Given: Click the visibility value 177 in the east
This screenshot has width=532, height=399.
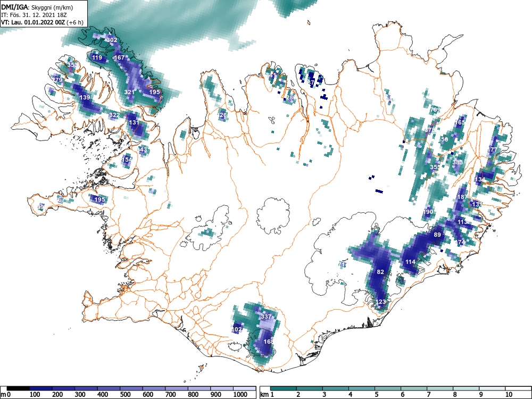Looking at the screenshot, I should coord(492,149).
